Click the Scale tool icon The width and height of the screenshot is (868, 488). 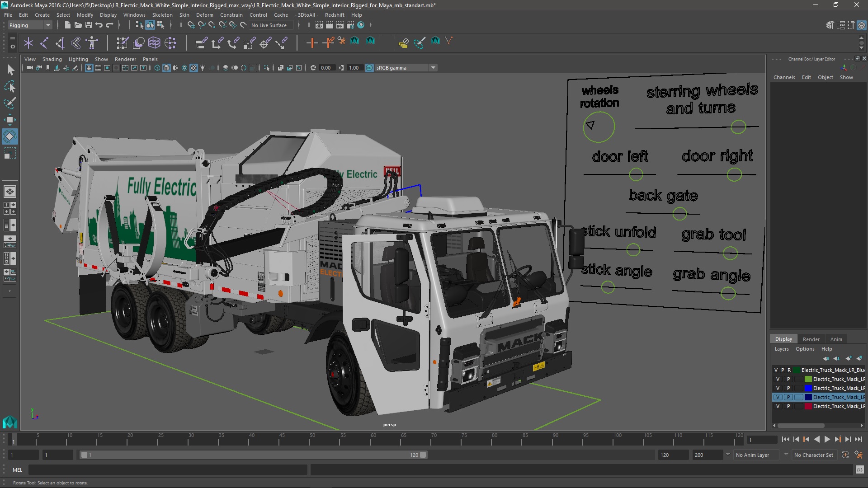[x=10, y=153]
